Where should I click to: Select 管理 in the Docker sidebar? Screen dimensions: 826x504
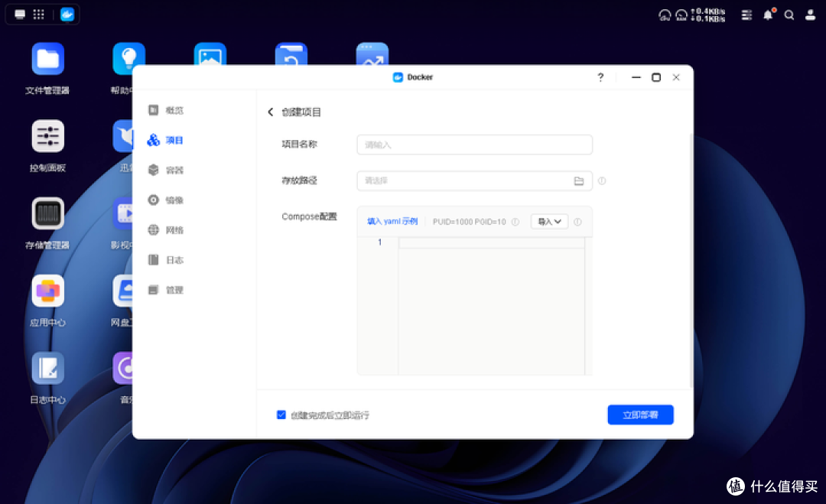pos(167,290)
